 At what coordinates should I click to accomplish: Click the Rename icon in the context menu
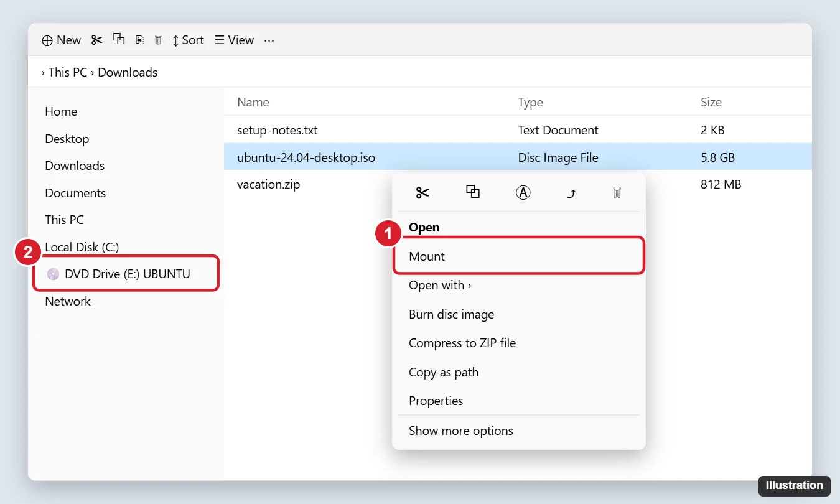523,192
